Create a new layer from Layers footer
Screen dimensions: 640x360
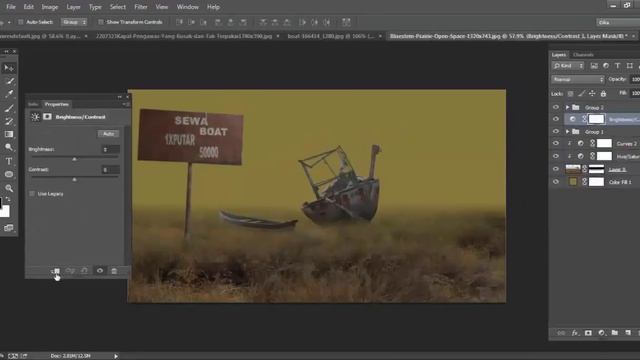628,333
